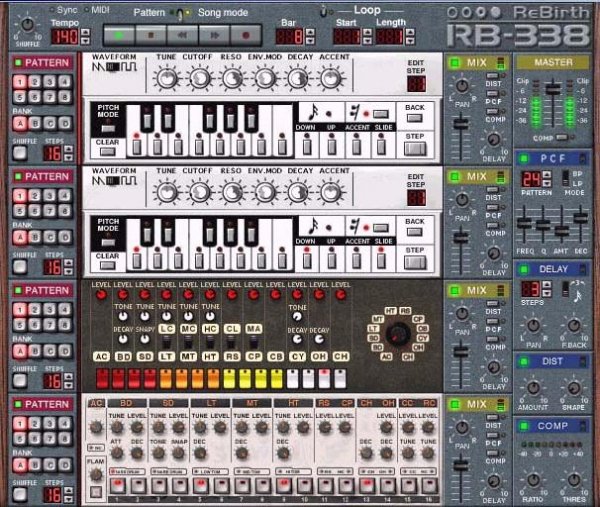Click the fast forward transport button

click(214, 36)
